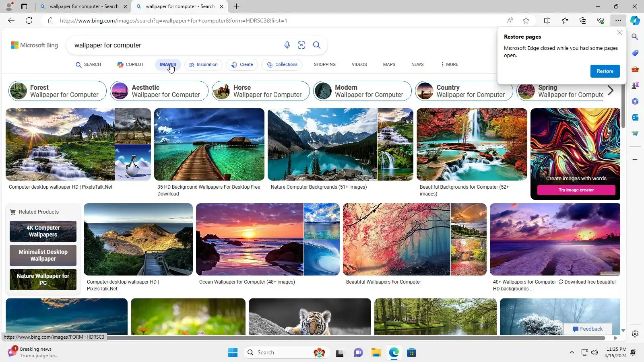Switch to the SEARCH tab
The width and height of the screenshot is (644, 362).
tap(89, 64)
